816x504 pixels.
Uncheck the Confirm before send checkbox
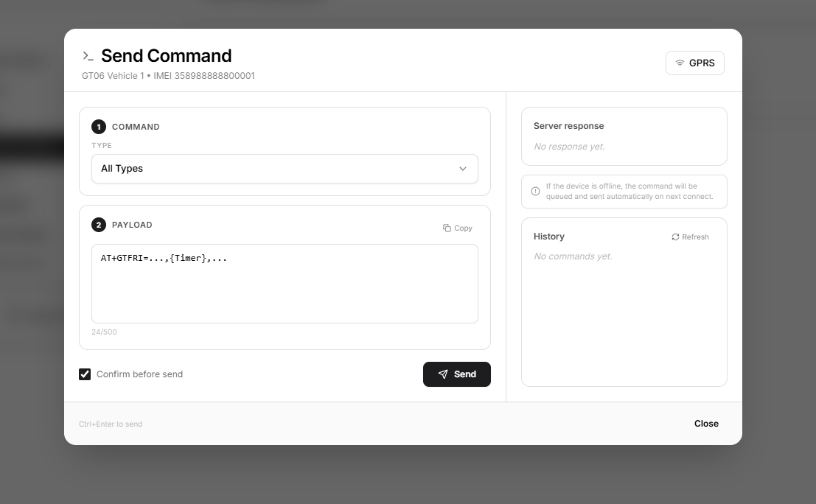pyautogui.click(x=85, y=374)
